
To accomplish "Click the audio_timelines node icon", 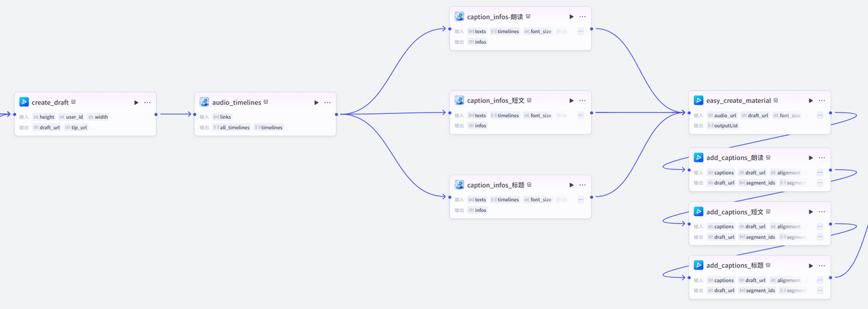I will (204, 102).
